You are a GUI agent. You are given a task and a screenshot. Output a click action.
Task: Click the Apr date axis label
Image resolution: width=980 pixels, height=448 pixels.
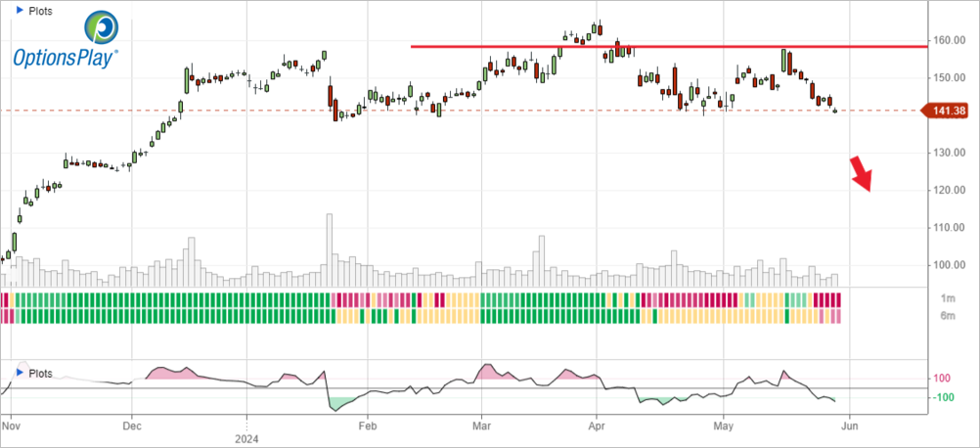597,425
